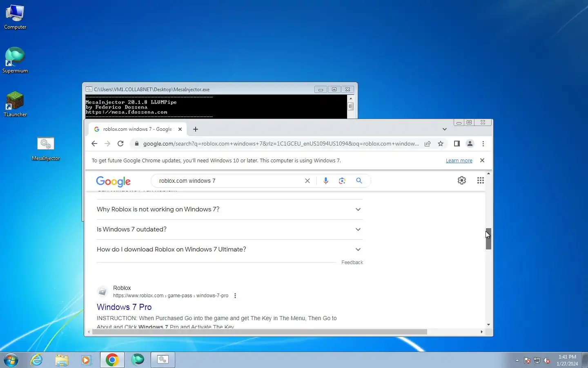The width and height of the screenshot is (588, 368).
Task: Bookmark this tab with the star icon
Action: pos(441,144)
